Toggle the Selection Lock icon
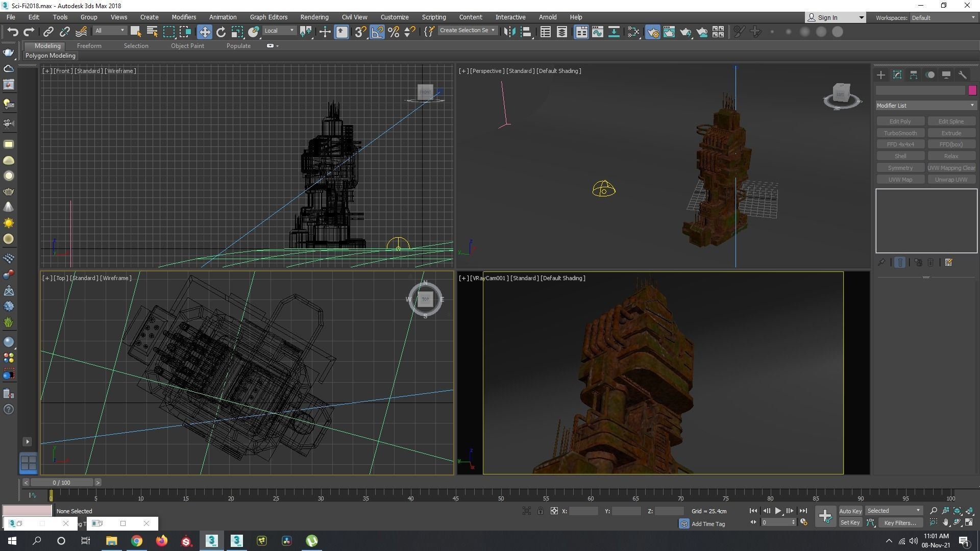 tap(541, 511)
